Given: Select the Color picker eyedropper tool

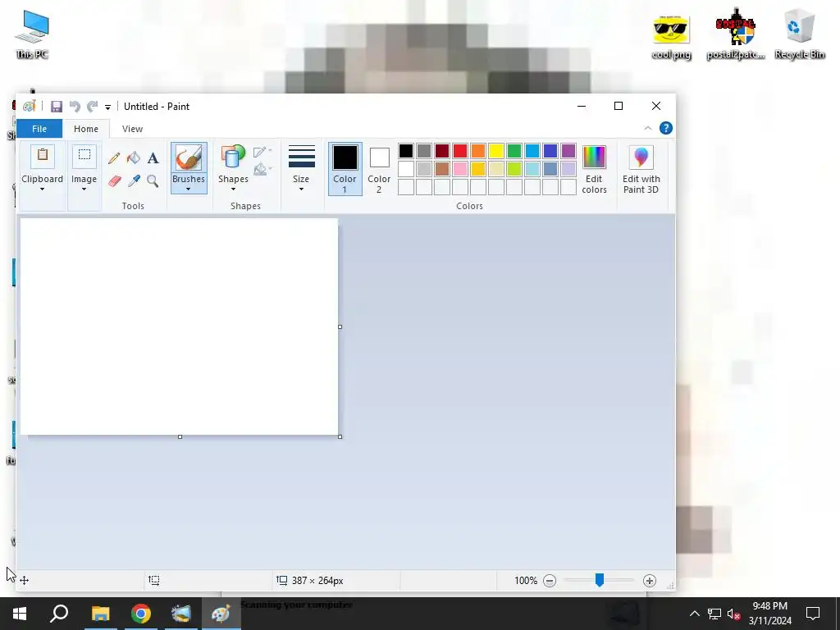Looking at the screenshot, I should [134, 181].
